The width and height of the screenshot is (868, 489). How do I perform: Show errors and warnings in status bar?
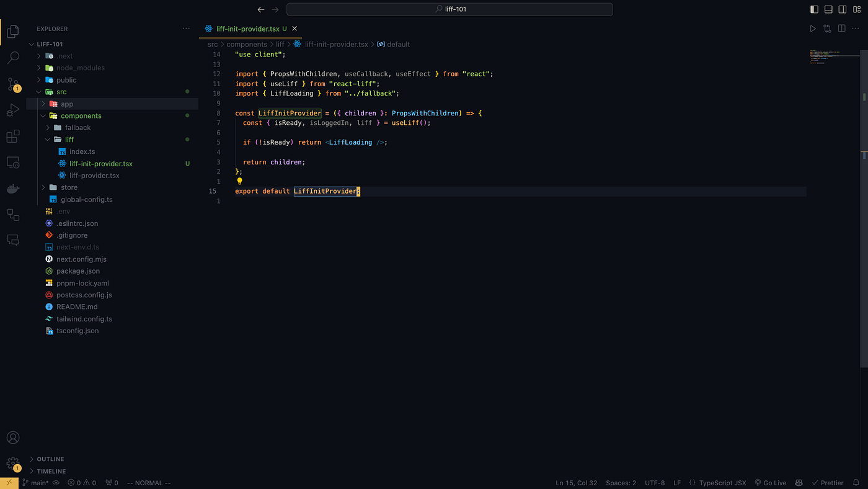pos(82,483)
